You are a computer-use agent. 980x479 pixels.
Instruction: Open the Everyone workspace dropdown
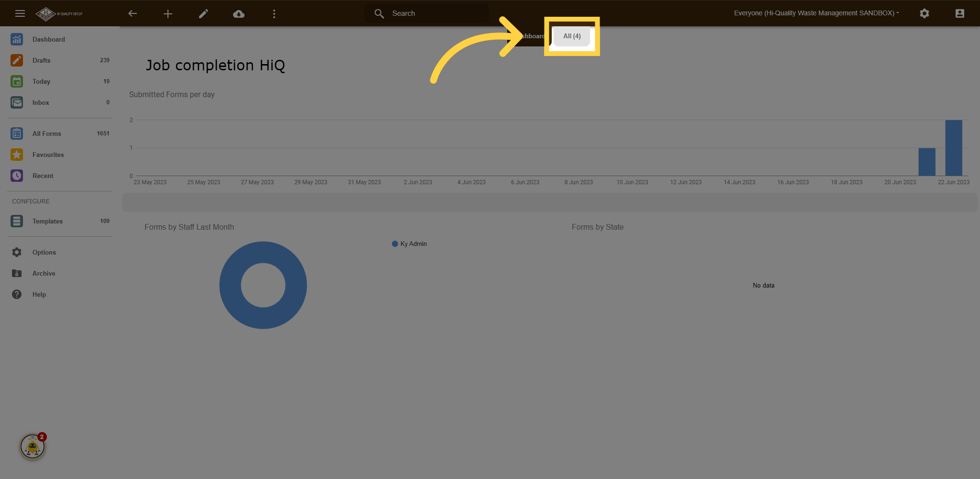point(816,13)
